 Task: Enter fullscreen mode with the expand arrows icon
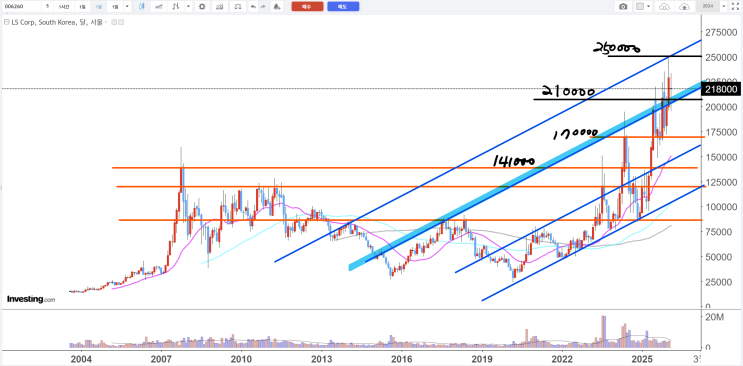[734, 7]
